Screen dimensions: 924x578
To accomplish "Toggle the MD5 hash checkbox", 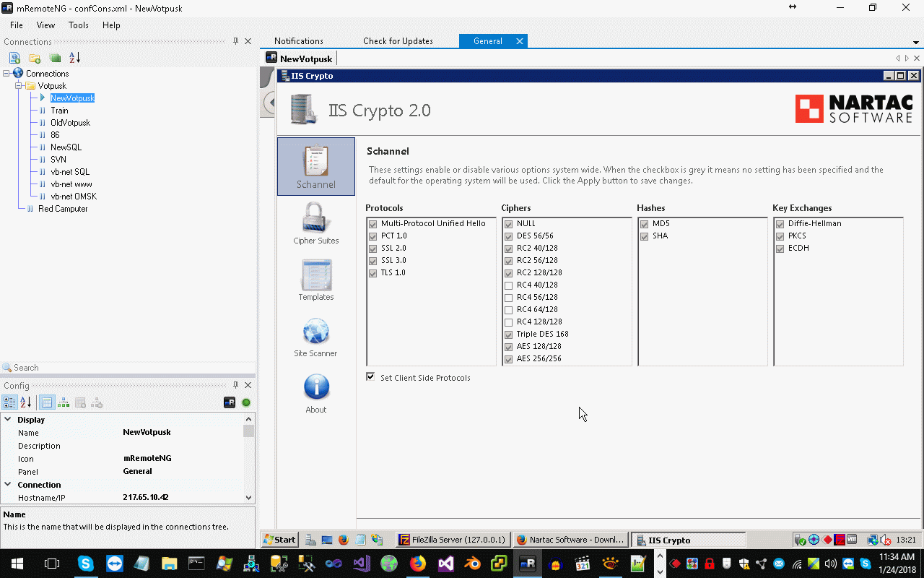I will 645,224.
